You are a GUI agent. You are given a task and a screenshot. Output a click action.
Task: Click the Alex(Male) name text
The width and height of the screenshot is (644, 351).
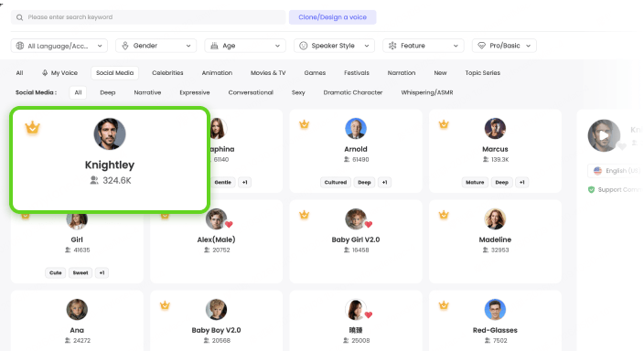pos(216,239)
